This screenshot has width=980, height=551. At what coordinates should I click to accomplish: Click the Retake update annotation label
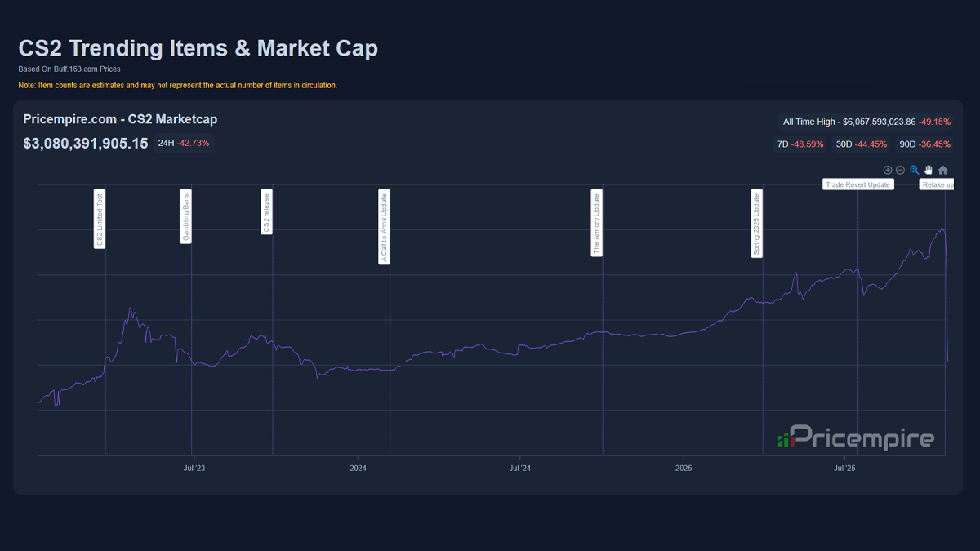tap(937, 184)
